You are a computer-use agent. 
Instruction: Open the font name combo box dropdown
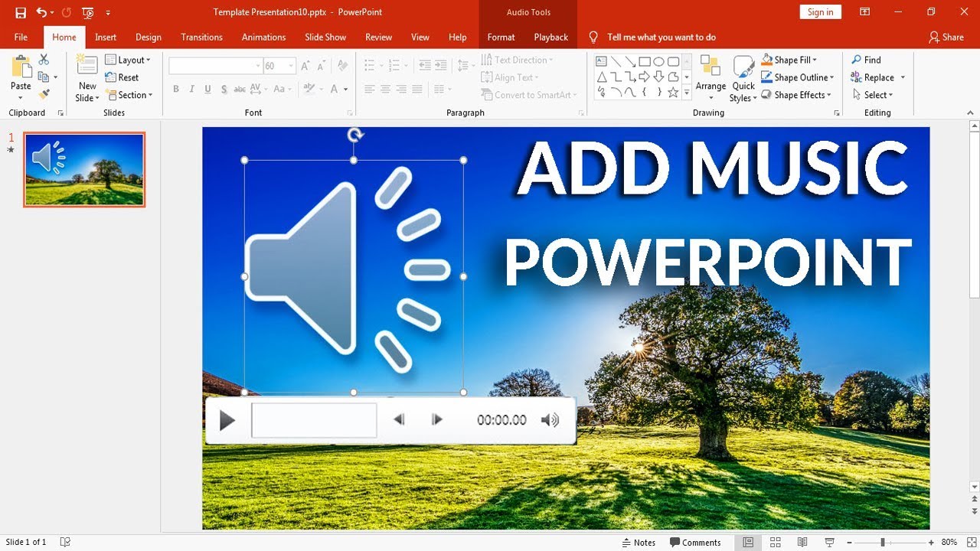258,67
